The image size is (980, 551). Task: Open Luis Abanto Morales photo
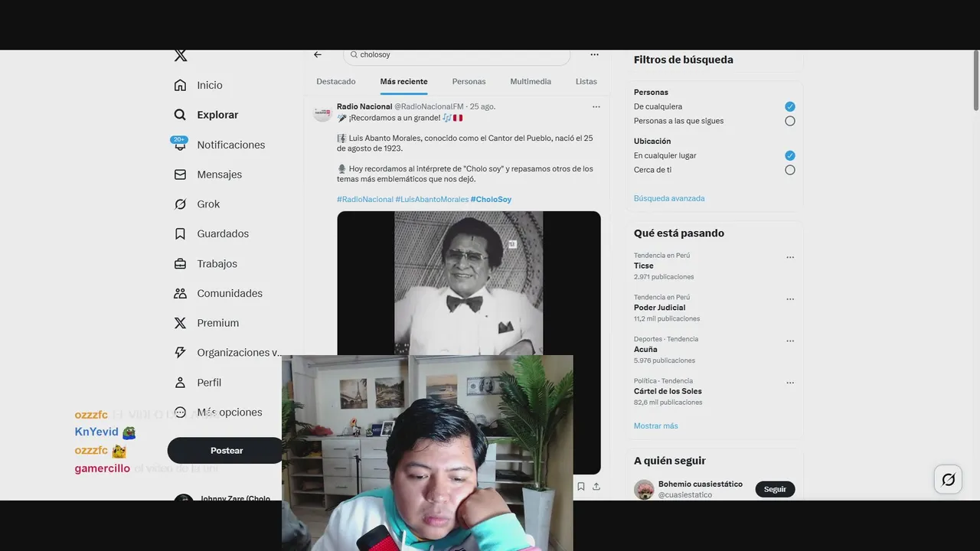click(x=469, y=283)
